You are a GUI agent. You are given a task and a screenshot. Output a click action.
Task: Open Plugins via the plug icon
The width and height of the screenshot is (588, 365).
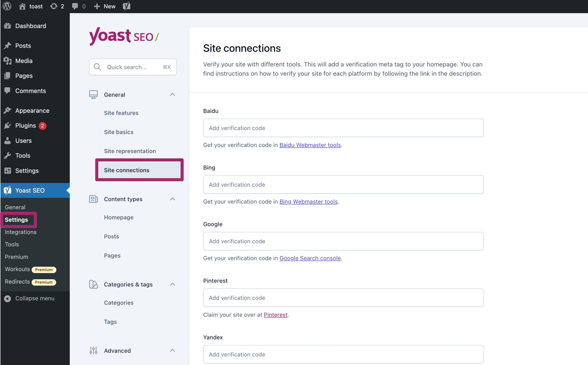[8, 125]
